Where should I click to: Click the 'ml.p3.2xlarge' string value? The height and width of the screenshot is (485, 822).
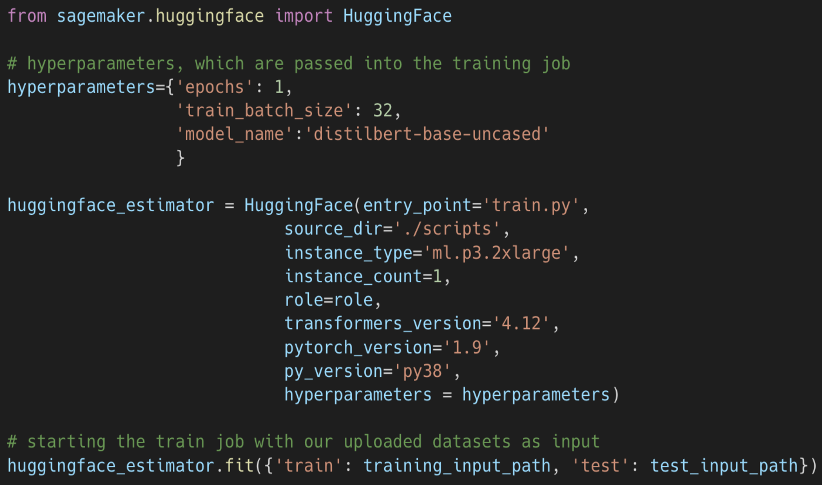[x=496, y=253]
